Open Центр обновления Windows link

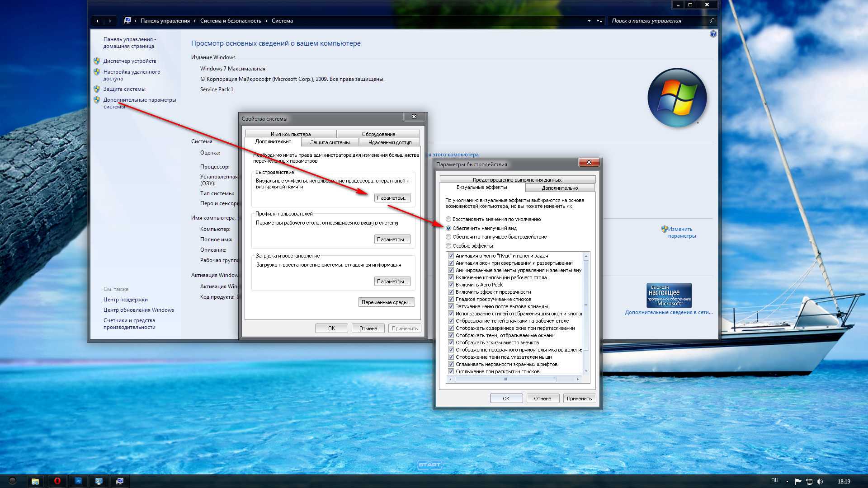point(138,310)
